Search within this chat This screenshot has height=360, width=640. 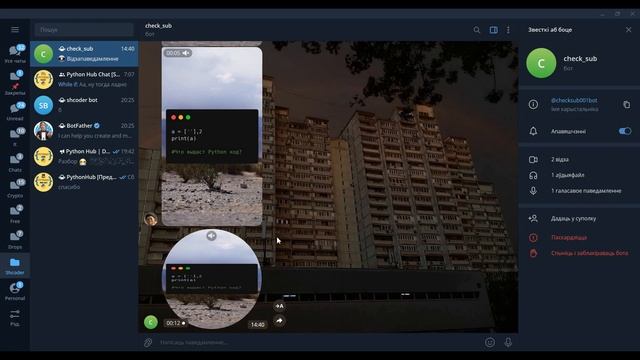pos(476,30)
